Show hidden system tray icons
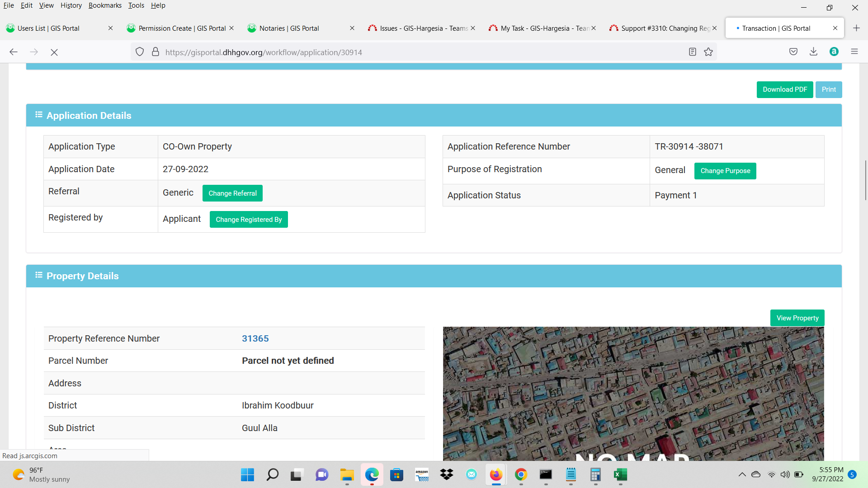 (x=742, y=474)
